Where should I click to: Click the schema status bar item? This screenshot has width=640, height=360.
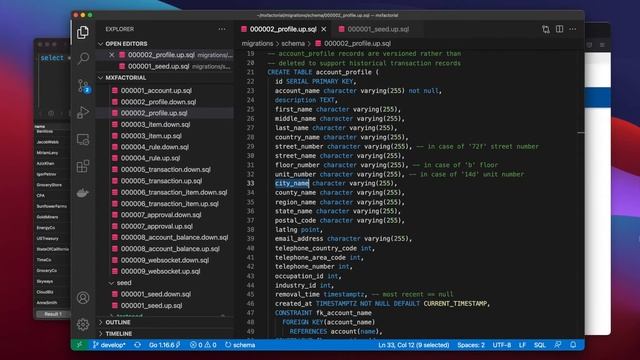[x=240, y=345]
